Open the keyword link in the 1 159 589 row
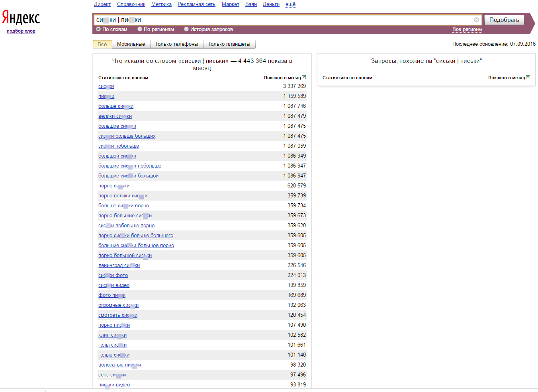 click(106, 96)
